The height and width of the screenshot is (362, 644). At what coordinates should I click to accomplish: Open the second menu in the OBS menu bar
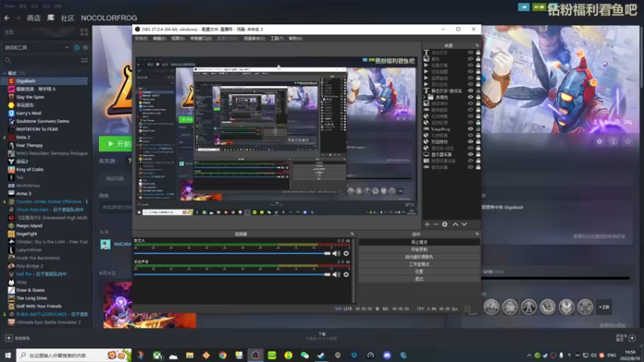159,38
